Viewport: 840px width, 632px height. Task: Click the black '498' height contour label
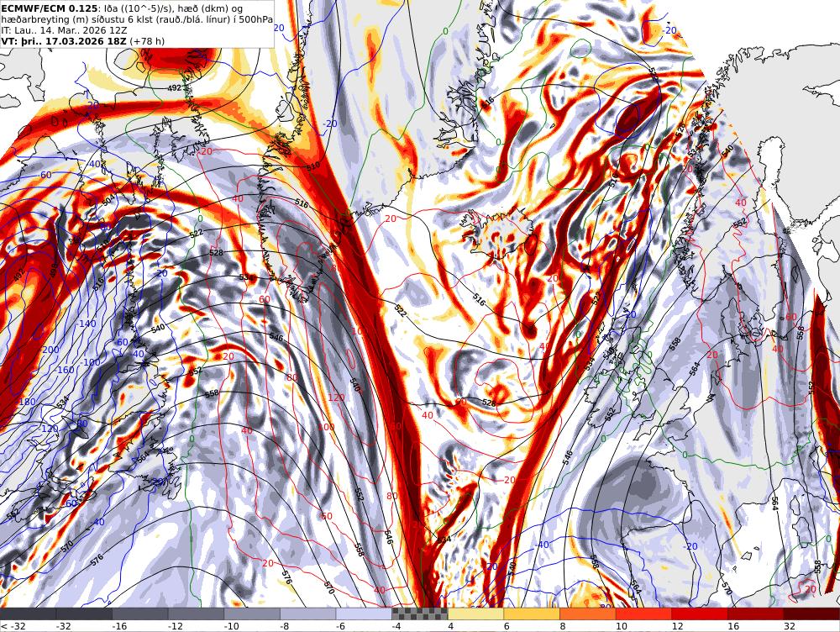point(54,271)
